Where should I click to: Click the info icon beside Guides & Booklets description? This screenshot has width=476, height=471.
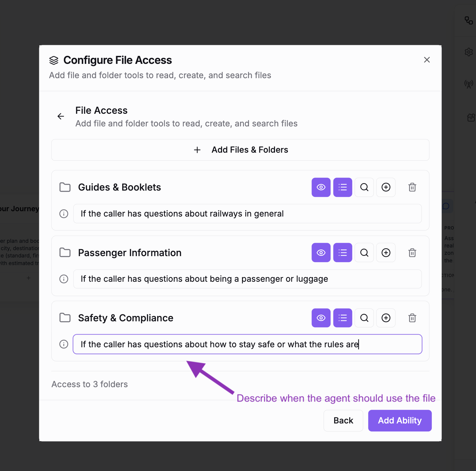[x=64, y=214]
